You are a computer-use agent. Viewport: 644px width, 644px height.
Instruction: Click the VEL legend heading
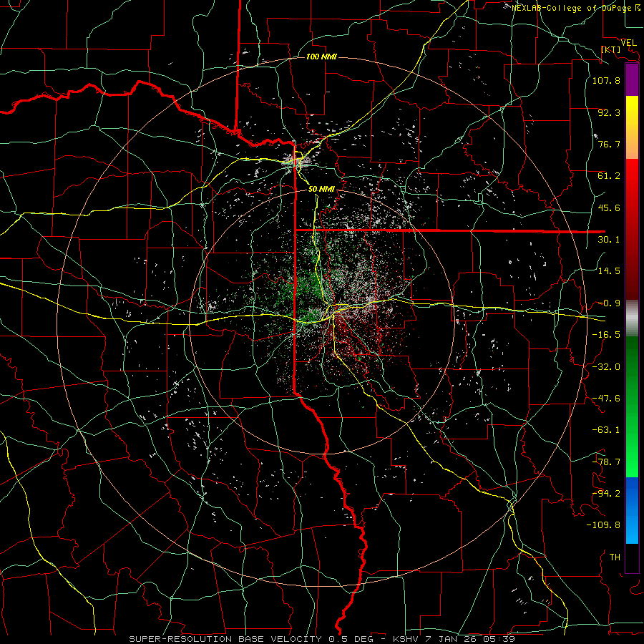point(628,43)
